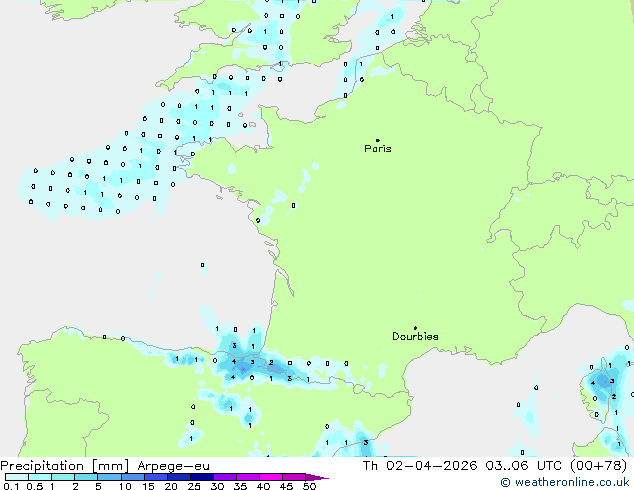
Task: Click the 35 legend value label
Action: pyautogui.click(x=240, y=486)
